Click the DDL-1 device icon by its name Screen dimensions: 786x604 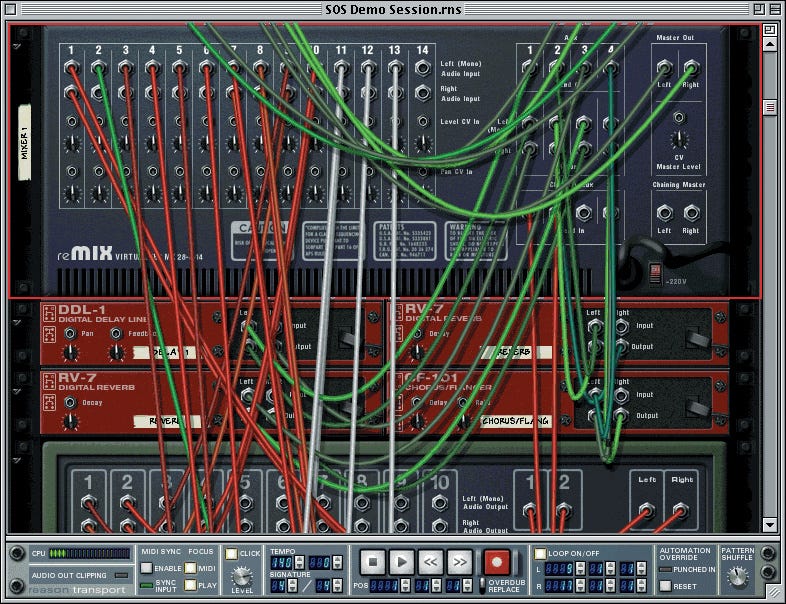point(49,313)
